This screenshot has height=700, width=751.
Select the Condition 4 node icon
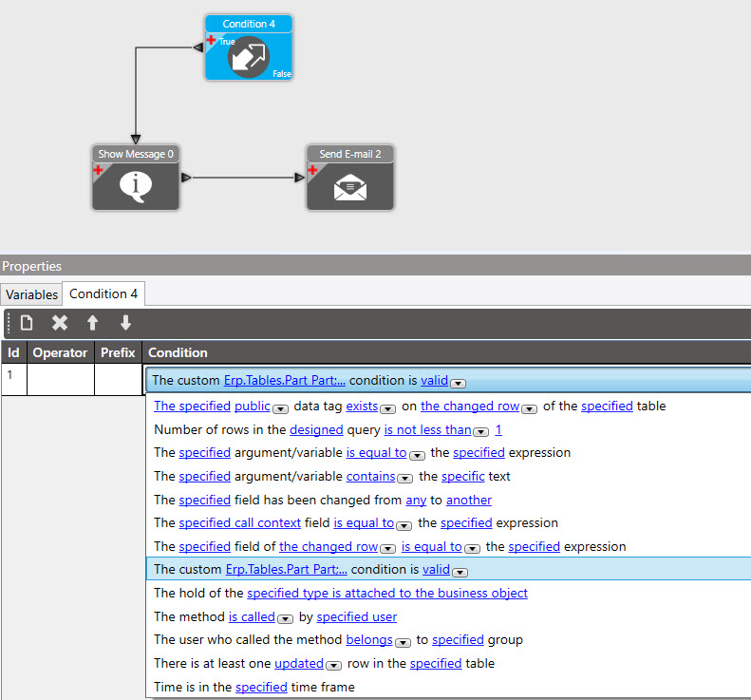pyautogui.click(x=249, y=57)
